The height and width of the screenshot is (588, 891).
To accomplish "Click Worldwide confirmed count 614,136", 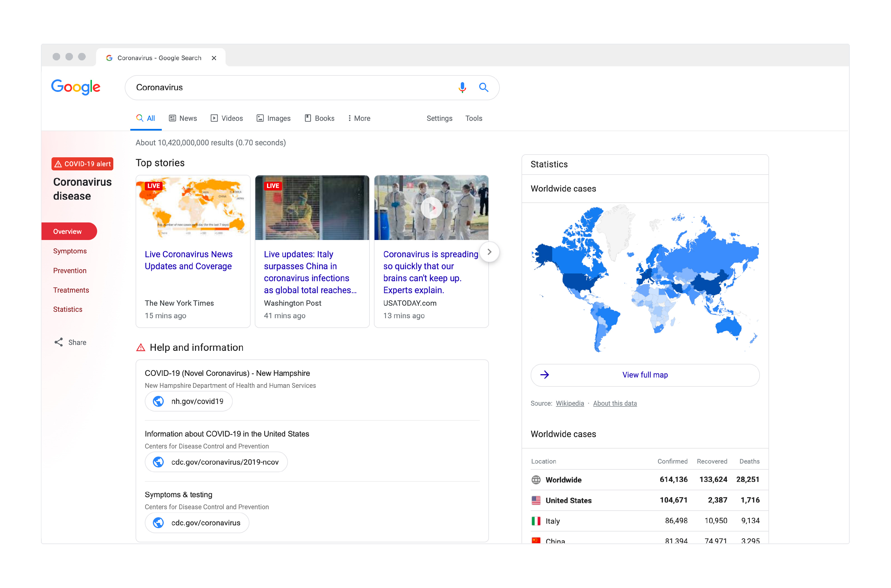I will click(x=674, y=480).
